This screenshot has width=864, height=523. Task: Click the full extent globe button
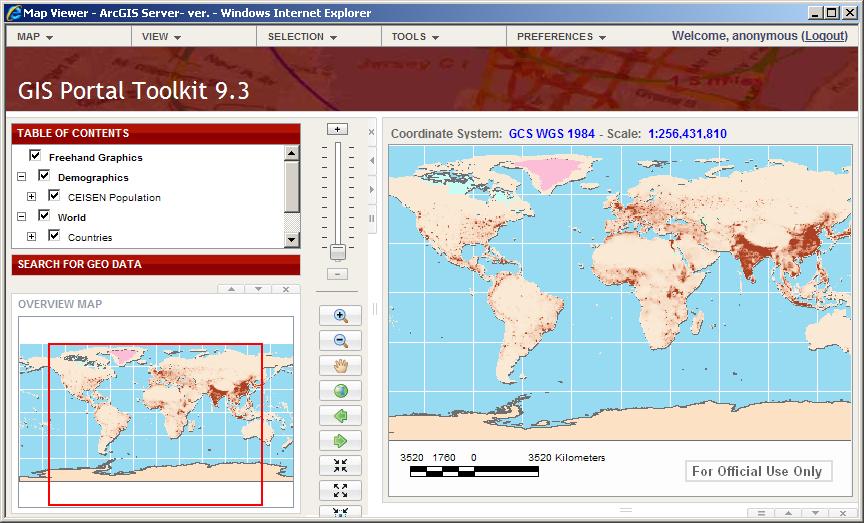341,391
